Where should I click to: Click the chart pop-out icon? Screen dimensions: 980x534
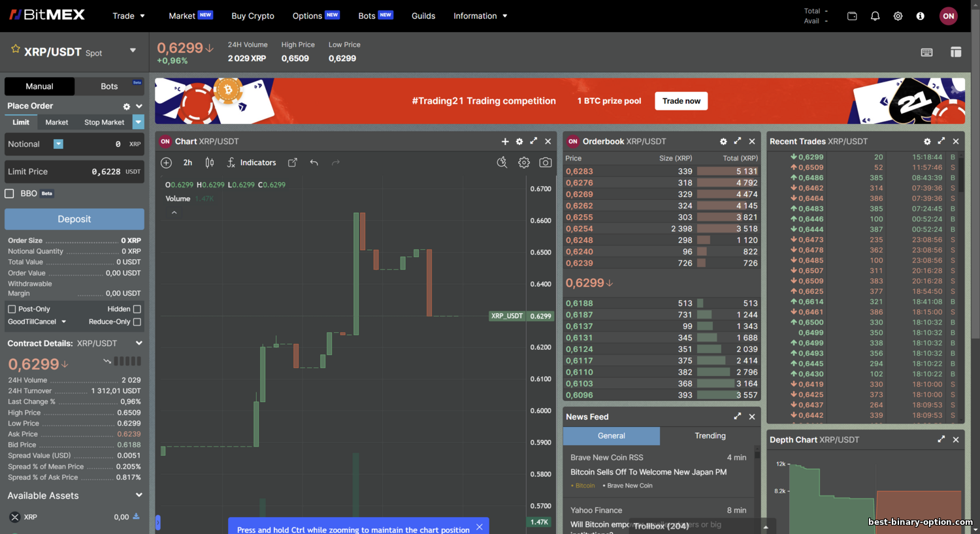click(293, 163)
